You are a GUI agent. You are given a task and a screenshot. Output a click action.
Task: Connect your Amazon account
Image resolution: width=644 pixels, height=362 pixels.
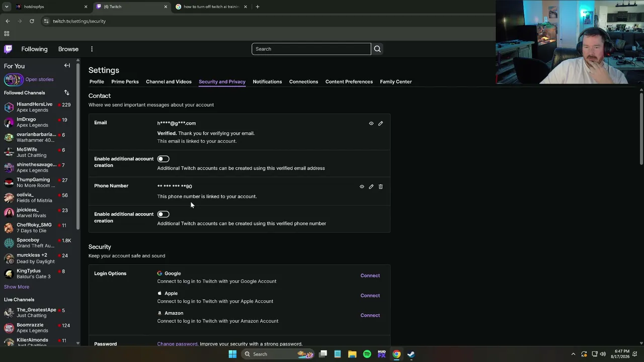tap(370, 315)
